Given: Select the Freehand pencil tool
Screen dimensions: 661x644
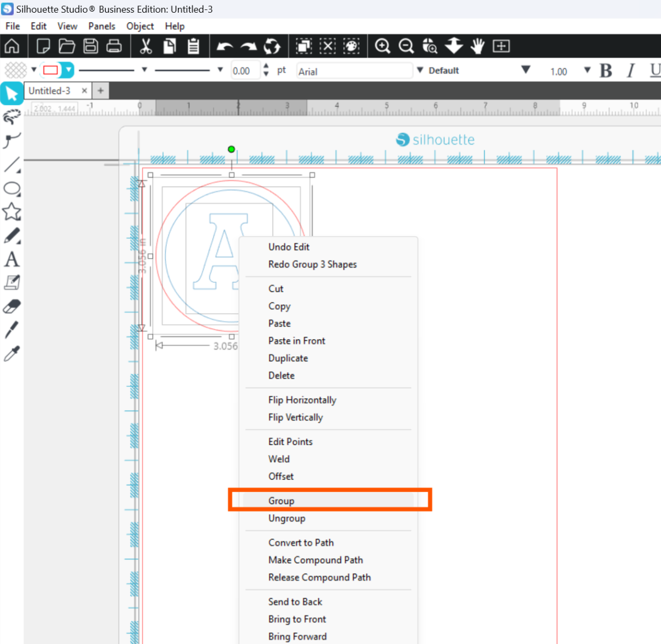Looking at the screenshot, I should point(12,236).
